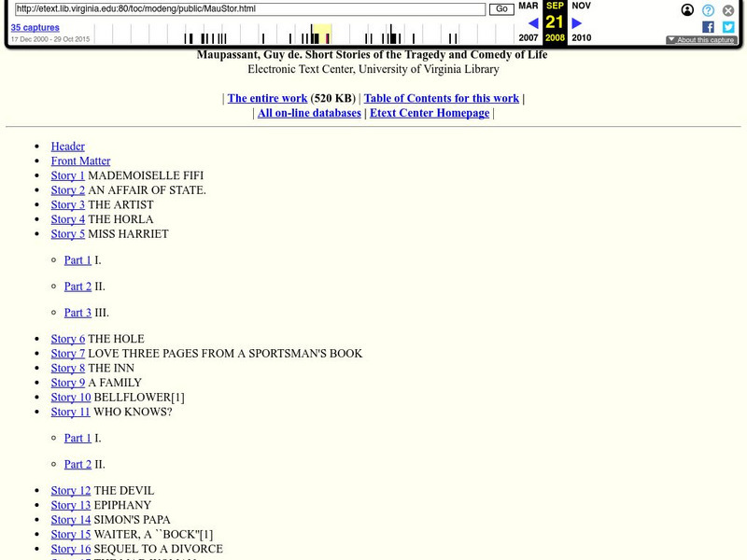This screenshot has height=560, width=747.
Task: Click THE HORLA title text
Action: (120, 219)
